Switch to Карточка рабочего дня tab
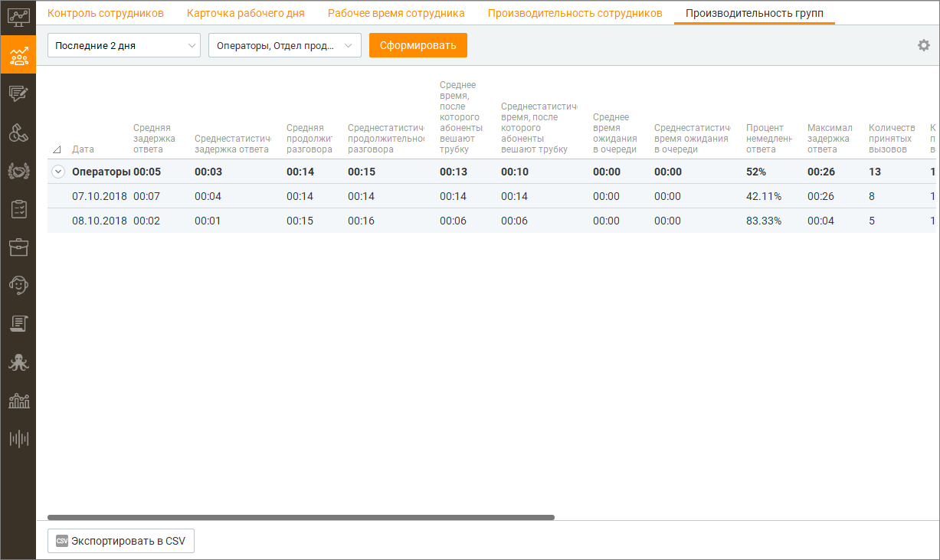 246,13
